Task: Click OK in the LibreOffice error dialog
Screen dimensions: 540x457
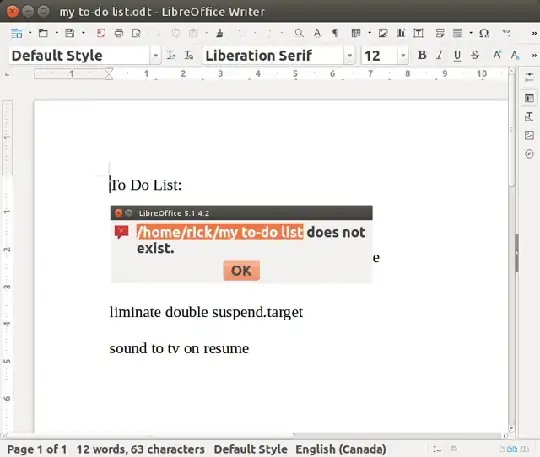Action: click(241, 271)
